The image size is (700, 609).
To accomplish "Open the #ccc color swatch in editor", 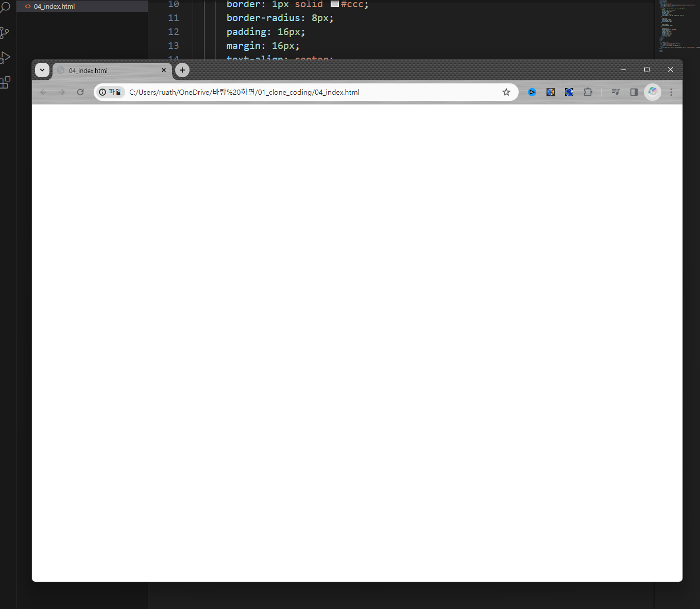I will point(335,4).
